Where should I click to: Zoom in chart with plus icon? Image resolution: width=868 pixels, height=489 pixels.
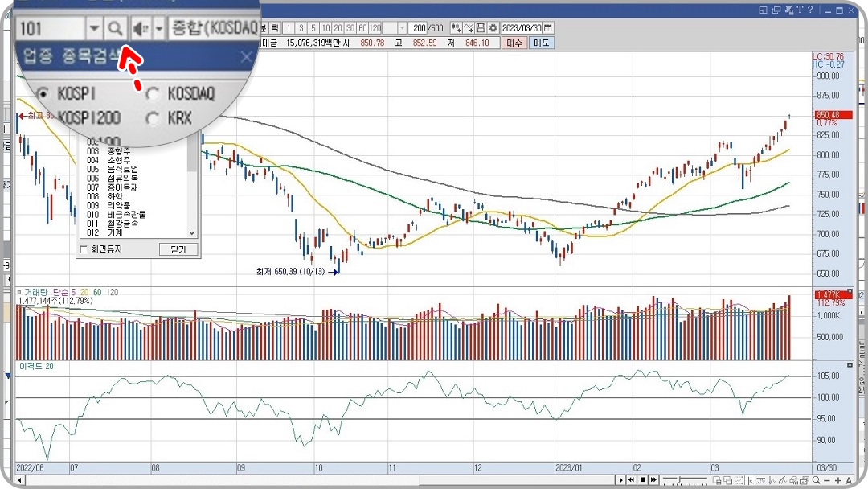838,481
